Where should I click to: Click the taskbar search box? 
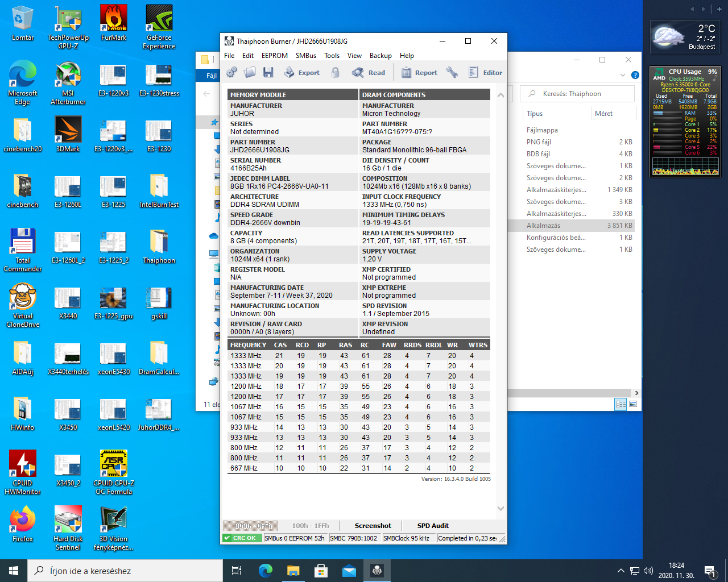(x=125, y=571)
